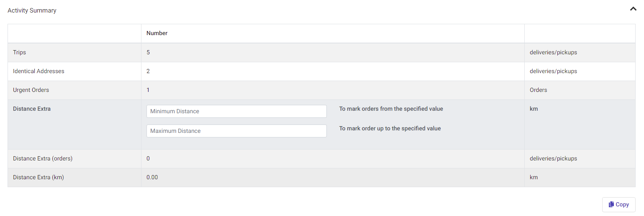Click the 0.00 distance value
This screenshot has height=216, width=644.
click(152, 177)
